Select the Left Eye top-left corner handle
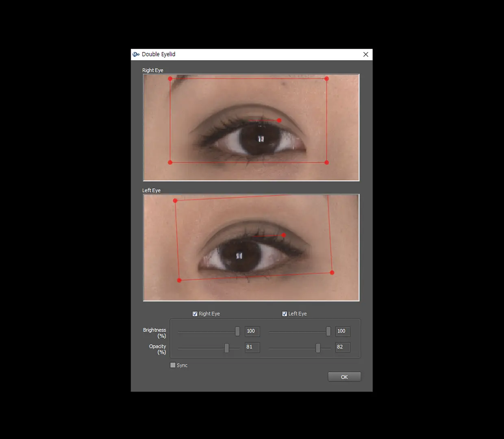Image resolution: width=504 pixels, height=439 pixels. coord(175,201)
